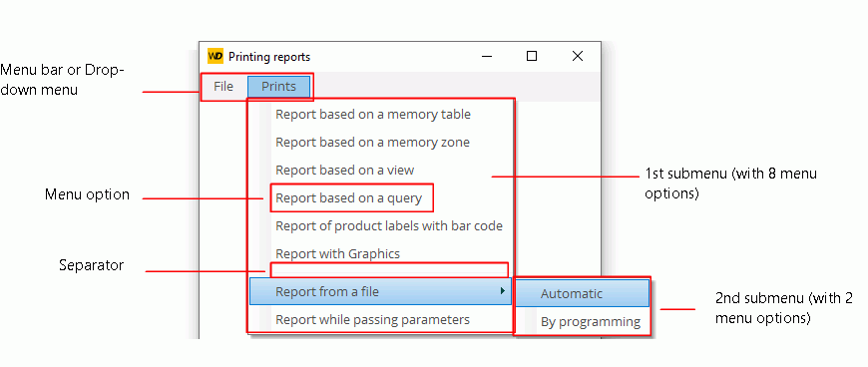Select Report of product labels with bar code
868x367 pixels.
point(389,225)
